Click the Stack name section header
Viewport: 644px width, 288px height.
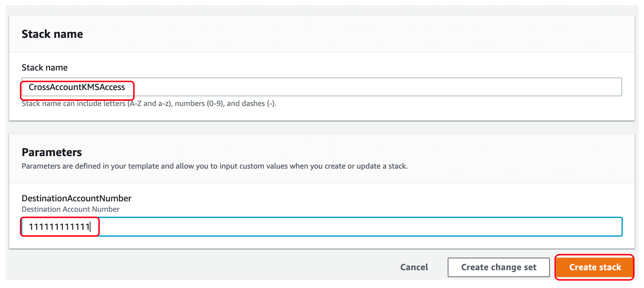[x=52, y=34]
